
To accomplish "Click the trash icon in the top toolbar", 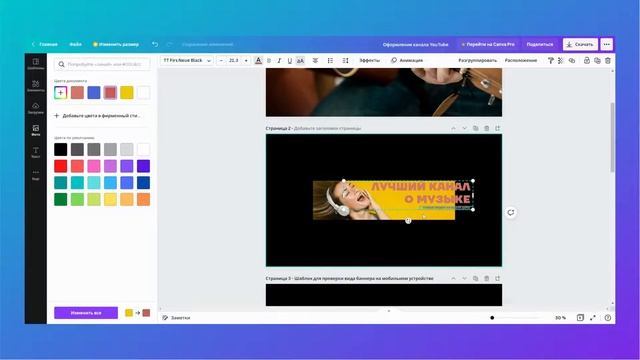I will pyautogui.click(x=608, y=60).
